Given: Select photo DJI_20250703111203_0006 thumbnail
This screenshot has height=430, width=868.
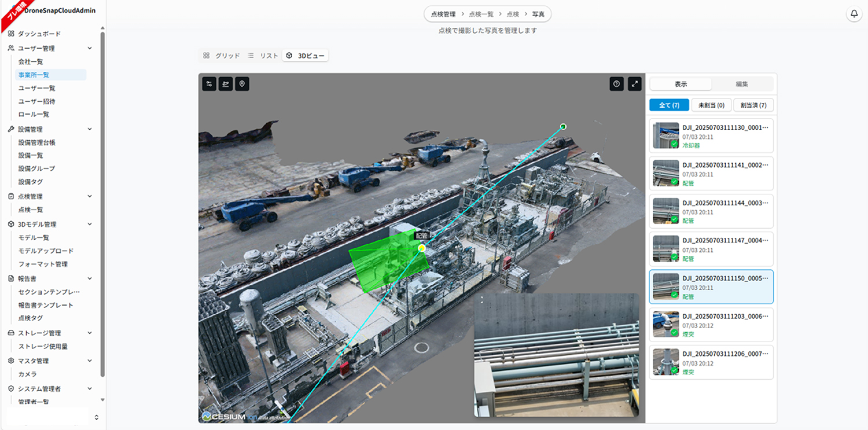Looking at the screenshot, I should coord(665,324).
